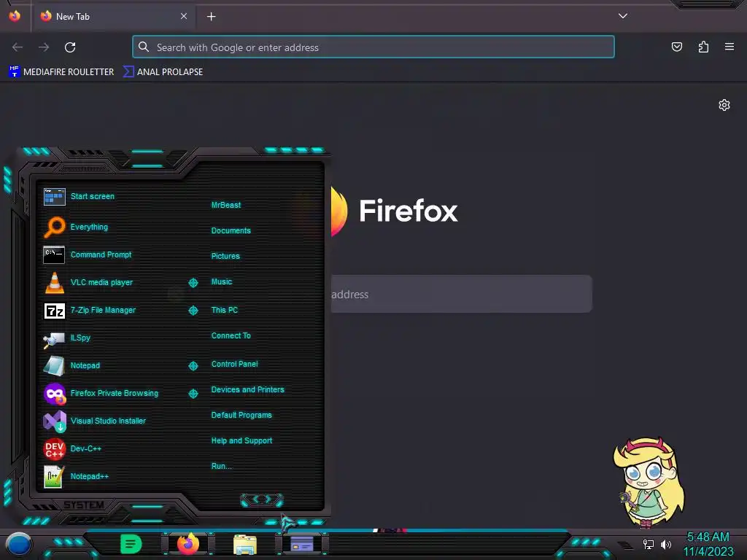747x560 pixels.
Task: Launch Everything search app icon
Action: coord(54,227)
